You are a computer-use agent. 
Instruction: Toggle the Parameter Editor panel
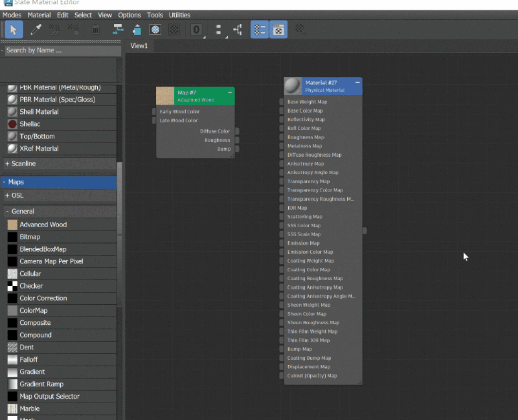point(278,30)
